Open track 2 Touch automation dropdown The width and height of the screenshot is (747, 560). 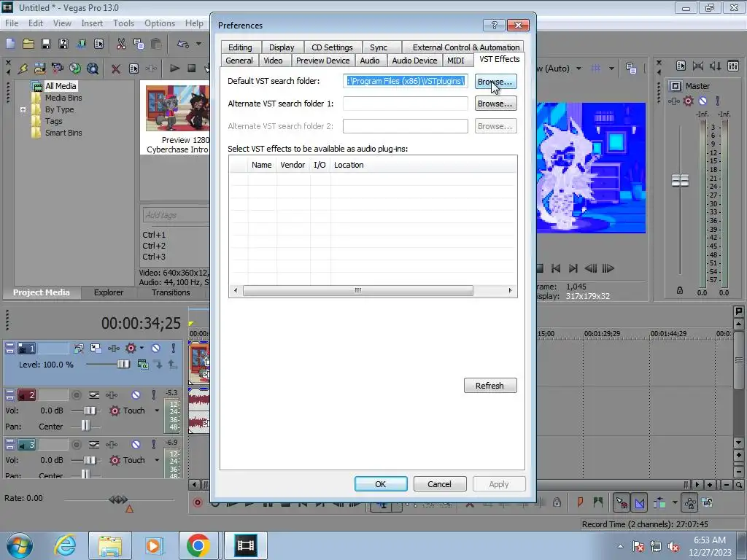[157, 411]
